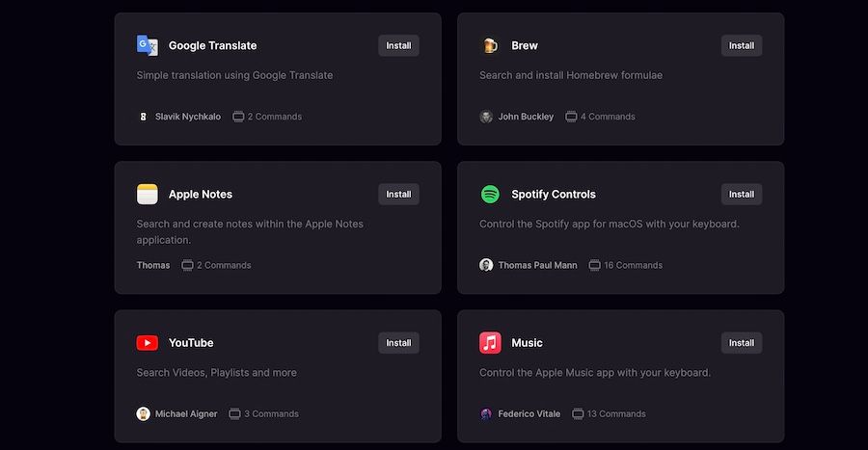This screenshot has width=868, height=450.
Task: Install the Spotify Controls extension
Action: point(741,194)
